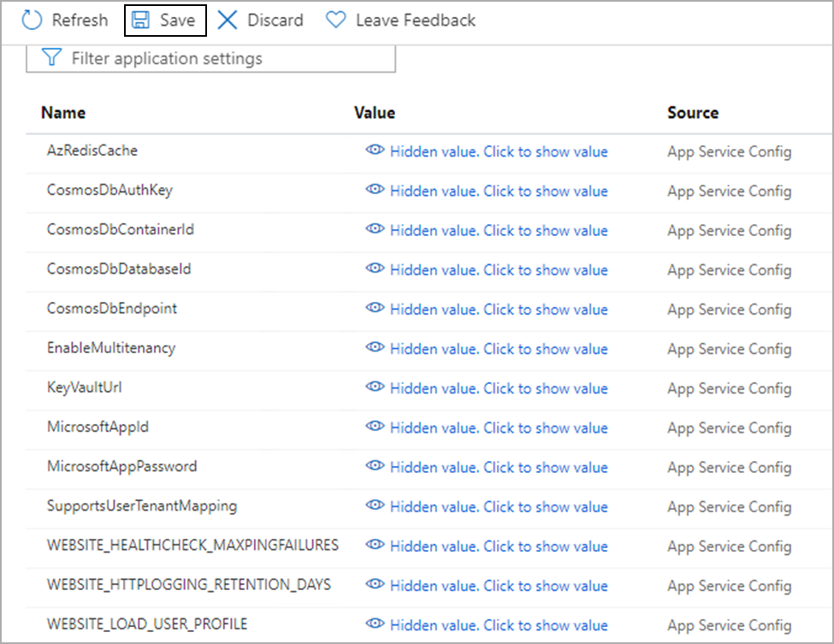Reveal the SupportsUserTenantMapping hidden value link
Image resolution: width=834 pixels, height=644 pixels.
coord(499,507)
